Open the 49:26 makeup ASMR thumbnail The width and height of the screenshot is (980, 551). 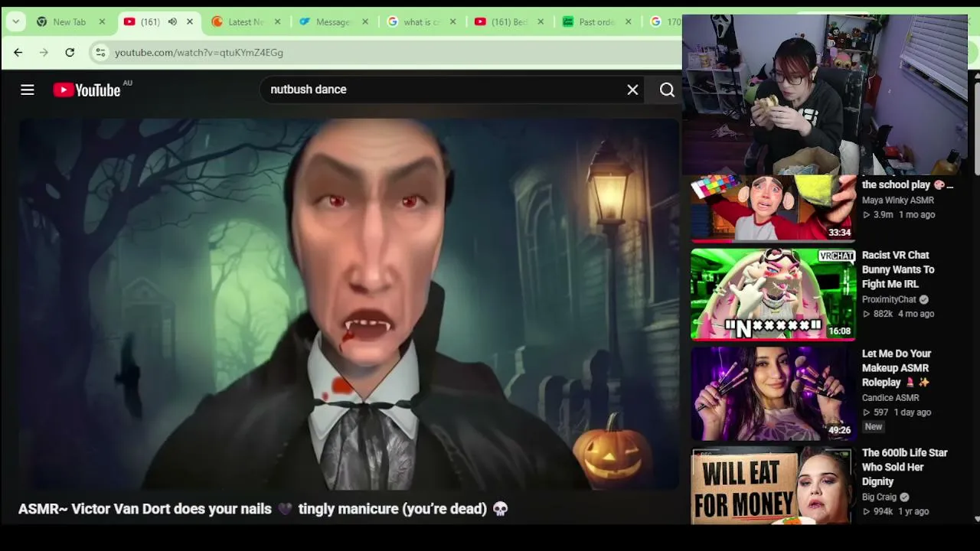point(773,393)
